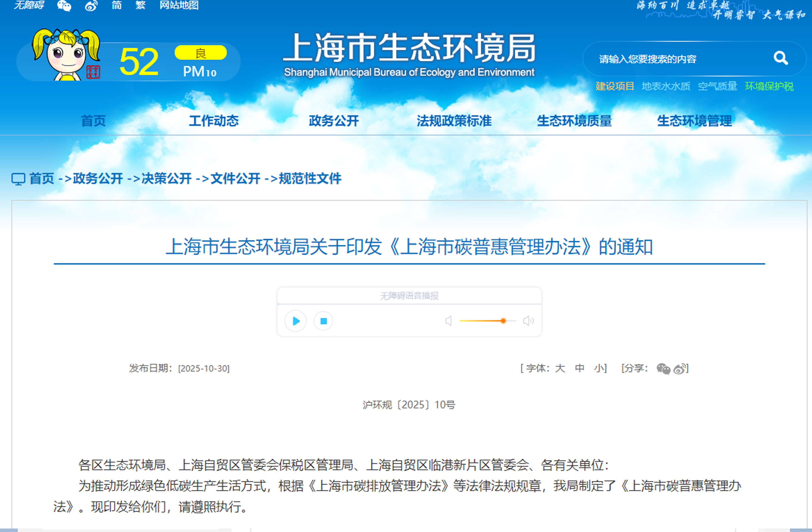Viewport: 812px width, 532px height.
Task: Click the WeChat icon in top bar
Action: (64, 6)
